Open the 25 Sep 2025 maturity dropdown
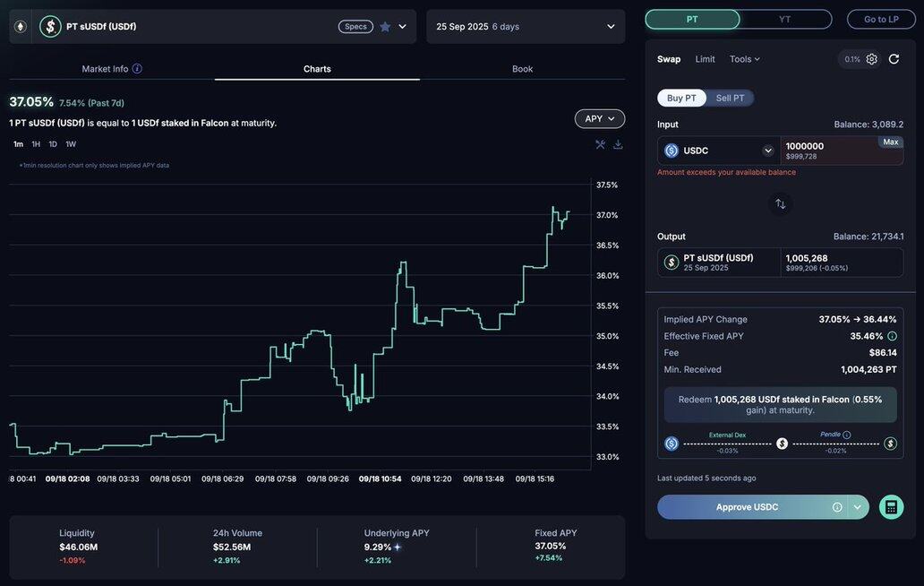924x586 pixels. tap(525, 27)
